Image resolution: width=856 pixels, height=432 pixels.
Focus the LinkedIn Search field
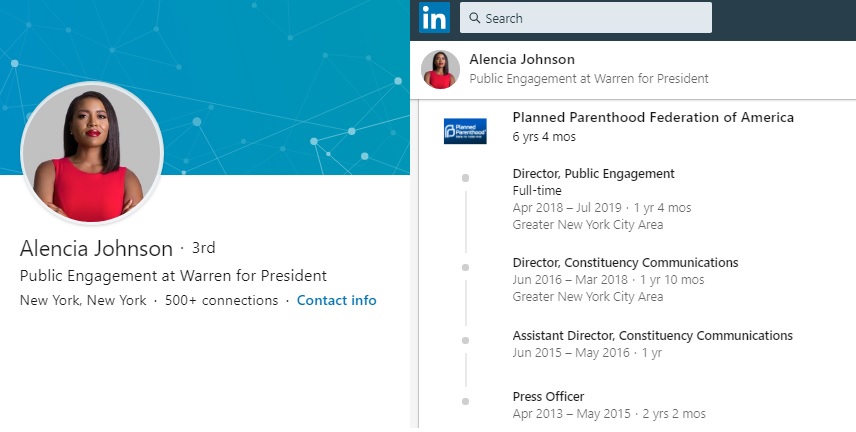tap(586, 17)
